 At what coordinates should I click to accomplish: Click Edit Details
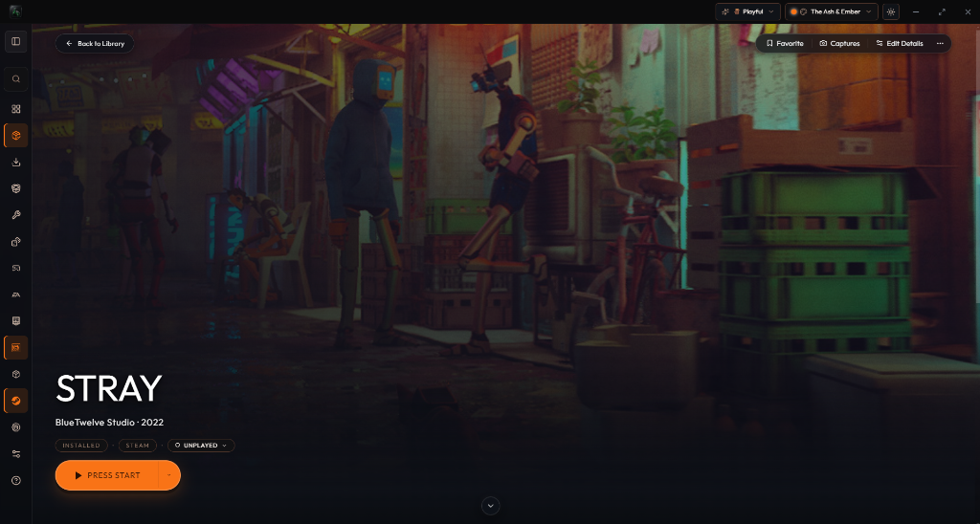coord(900,44)
